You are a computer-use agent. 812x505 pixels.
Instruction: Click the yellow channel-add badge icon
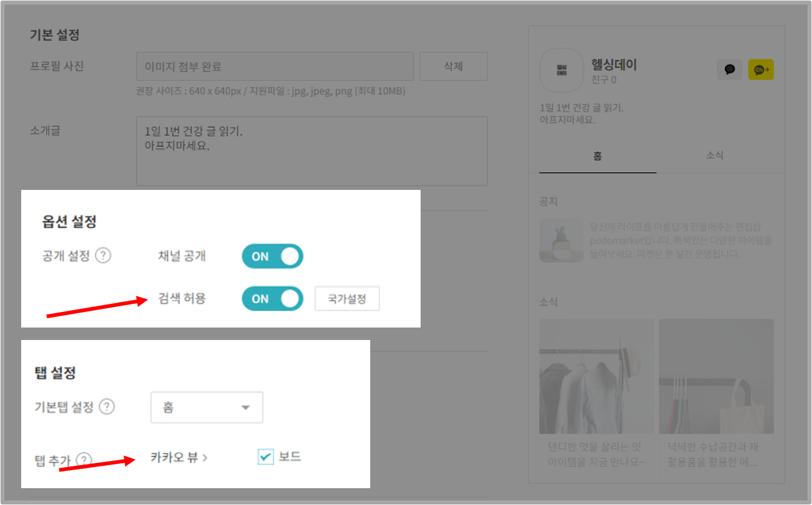760,69
